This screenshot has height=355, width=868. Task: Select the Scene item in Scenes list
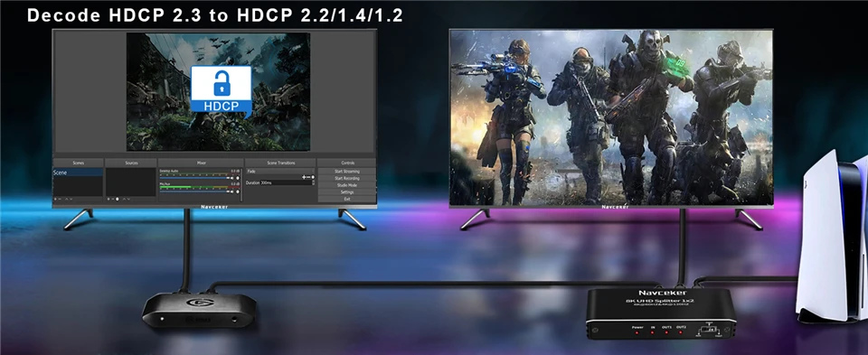[78, 173]
